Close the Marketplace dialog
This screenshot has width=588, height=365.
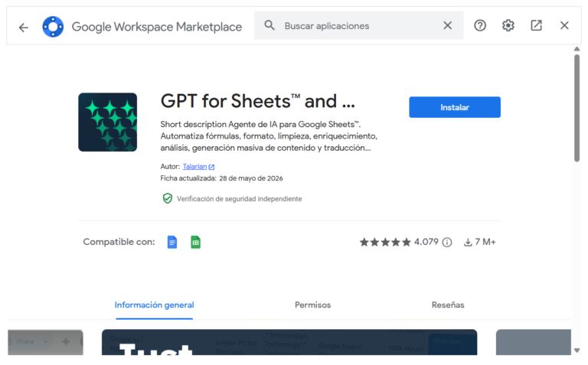coord(564,25)
